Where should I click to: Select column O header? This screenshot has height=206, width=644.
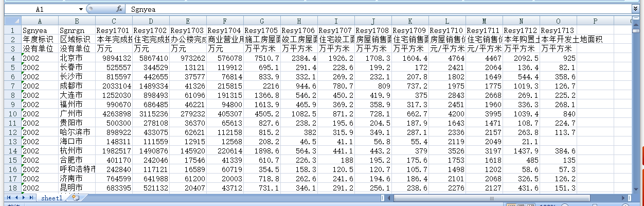pyautogui.click(x=558, y=21)
